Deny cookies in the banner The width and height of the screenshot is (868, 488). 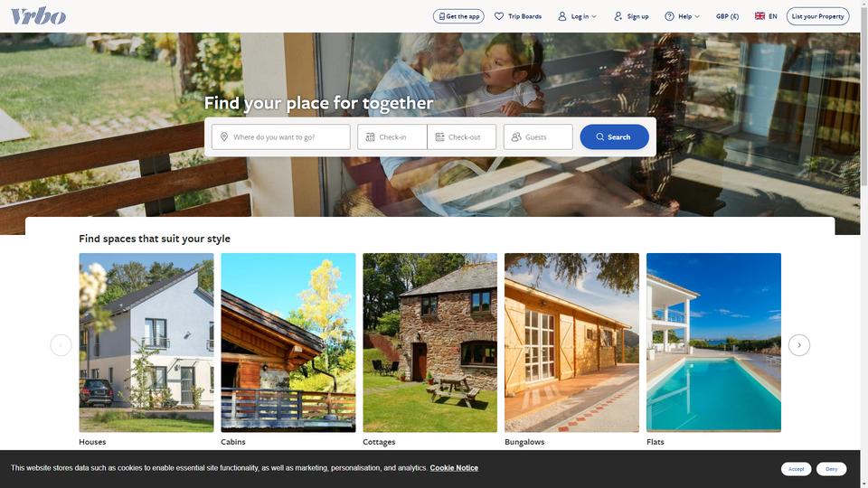[x=831, y=469]
